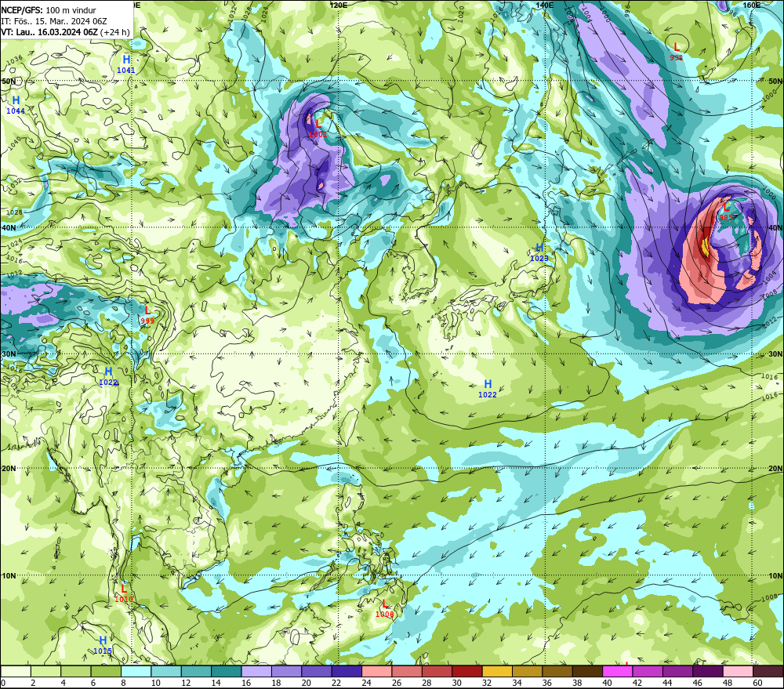784x689 pixels.
Task: Click the dark brown 38–40 legend swatch
Action: click(587, 671)
